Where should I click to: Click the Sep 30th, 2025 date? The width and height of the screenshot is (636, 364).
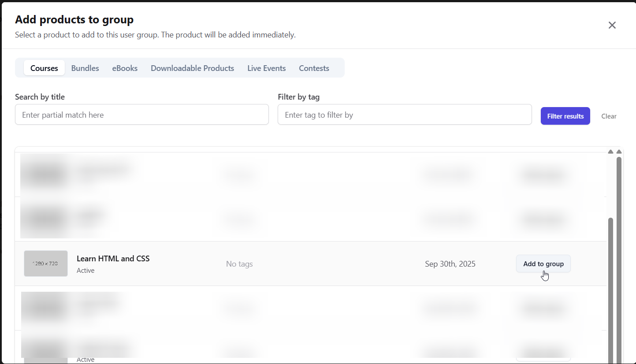pyautogui.click(x=450, y=264)
